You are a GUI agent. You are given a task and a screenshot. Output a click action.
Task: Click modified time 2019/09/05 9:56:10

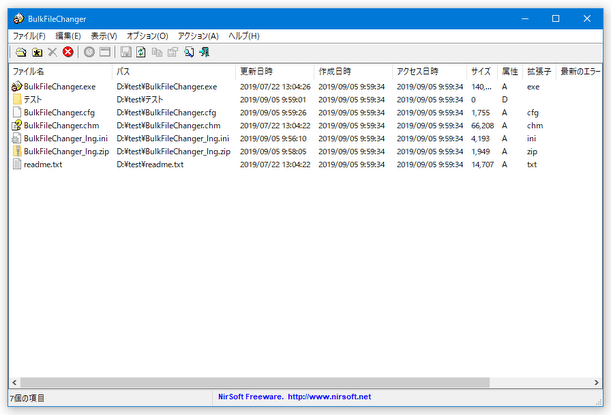click(273, 138)
